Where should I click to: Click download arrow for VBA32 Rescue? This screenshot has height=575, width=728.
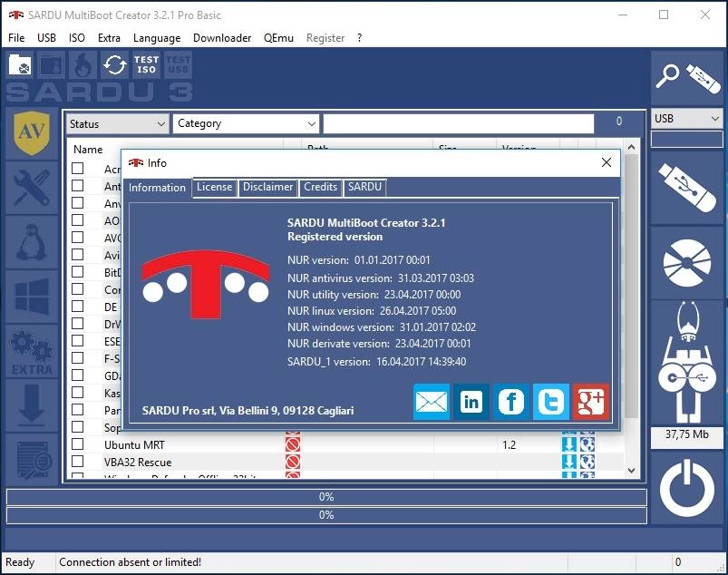(x=569, y=462)
